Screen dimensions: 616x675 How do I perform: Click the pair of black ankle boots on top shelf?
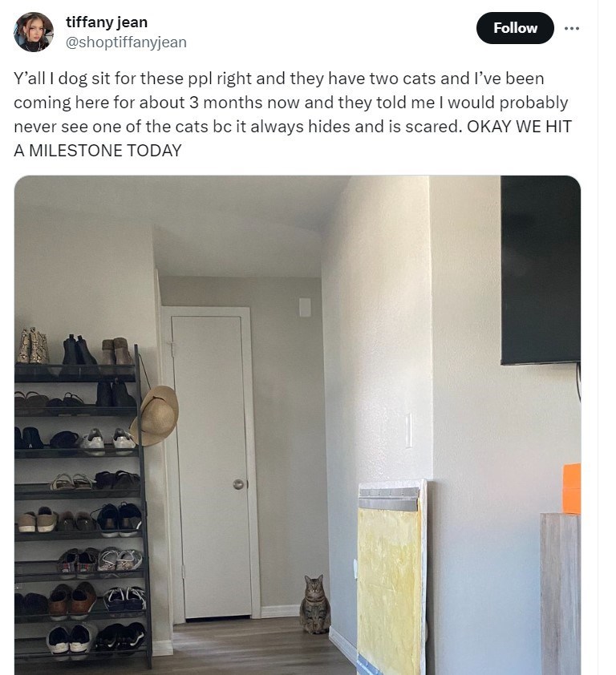point(79,350)
